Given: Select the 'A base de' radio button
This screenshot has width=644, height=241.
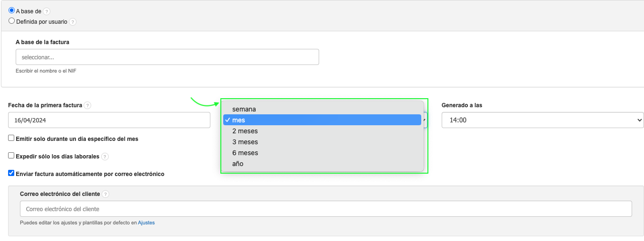Looking at the screenshot, I should click(12, 10).
